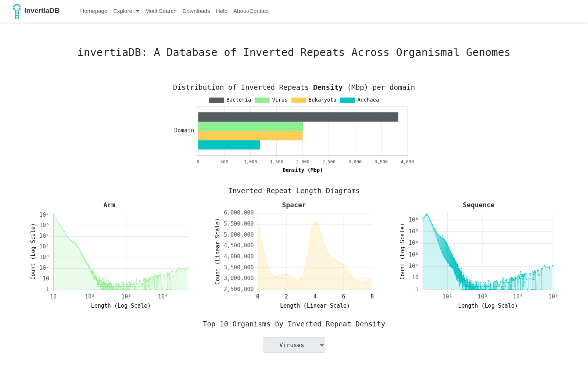Toggle Virus legend color box
Image resolution: width=588 pixels, height=368 pixels.
262,100
